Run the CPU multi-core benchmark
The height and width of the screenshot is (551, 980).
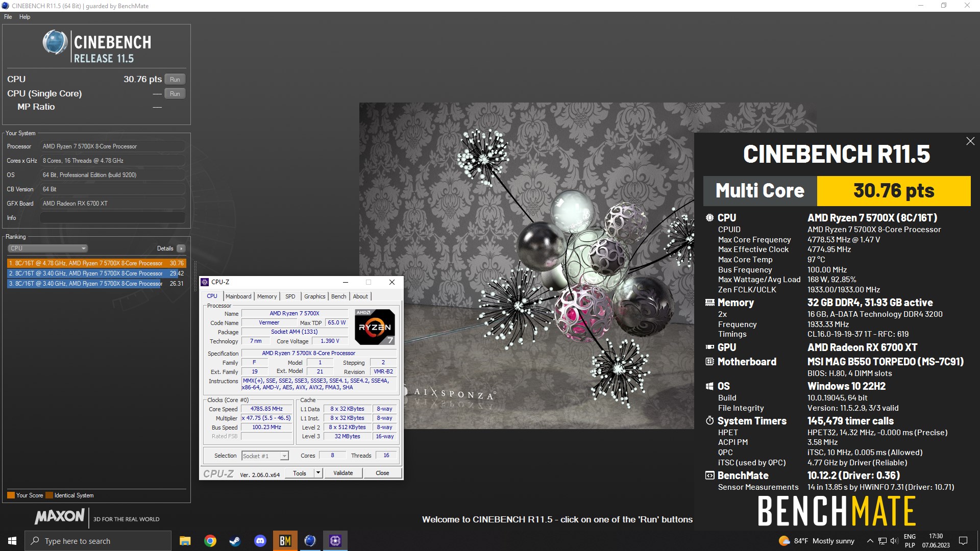click(175, 80)
